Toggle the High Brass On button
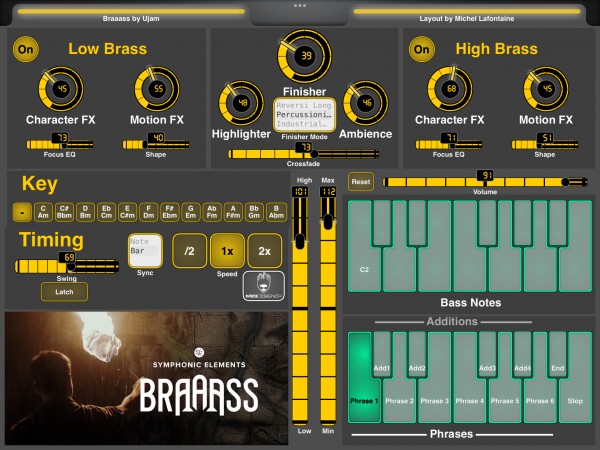600x450 pixels. click(x=422, y=49)
